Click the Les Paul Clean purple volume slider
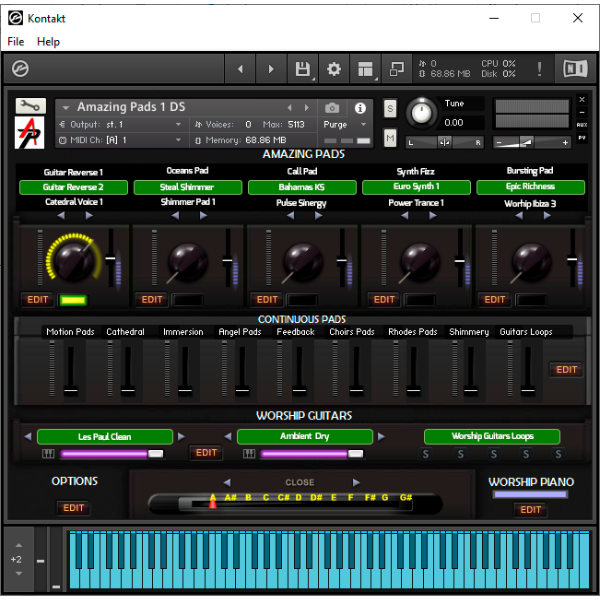600x600 pixels. [112, 454]
